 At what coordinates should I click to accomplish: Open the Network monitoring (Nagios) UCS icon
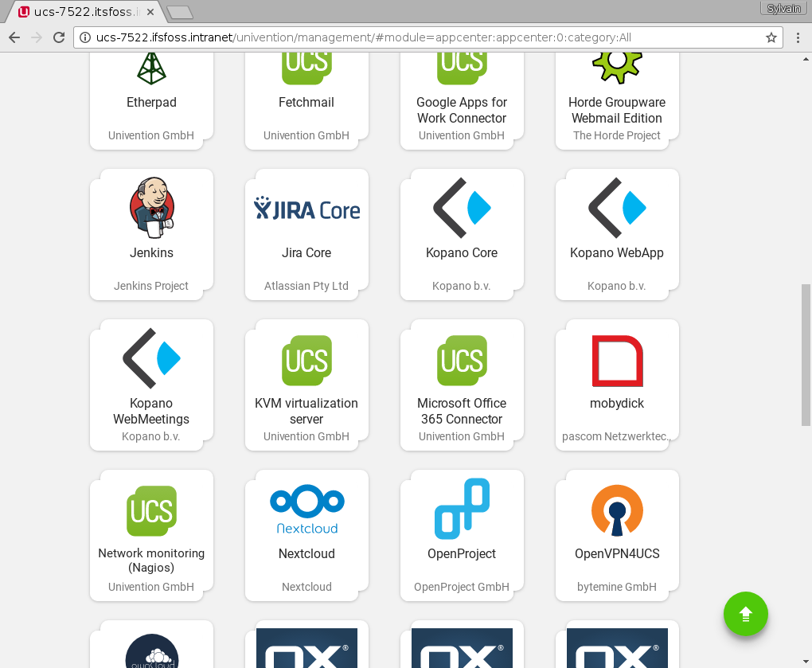(x=151, y=510)
